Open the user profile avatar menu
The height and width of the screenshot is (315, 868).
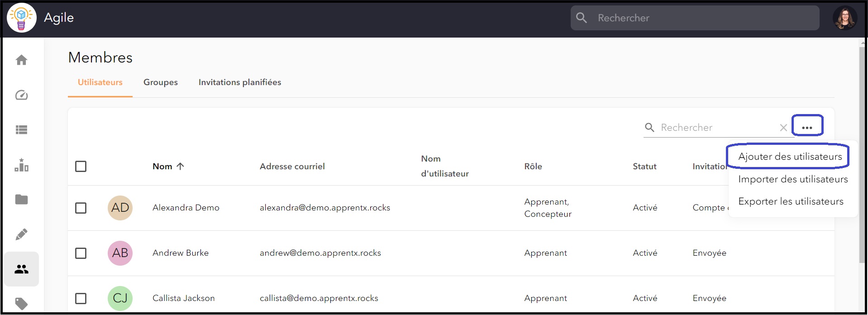844,18
